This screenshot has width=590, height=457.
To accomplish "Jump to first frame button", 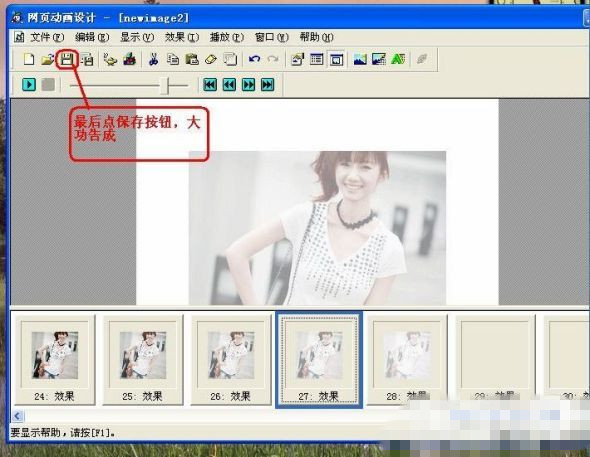I will [210, 85].
